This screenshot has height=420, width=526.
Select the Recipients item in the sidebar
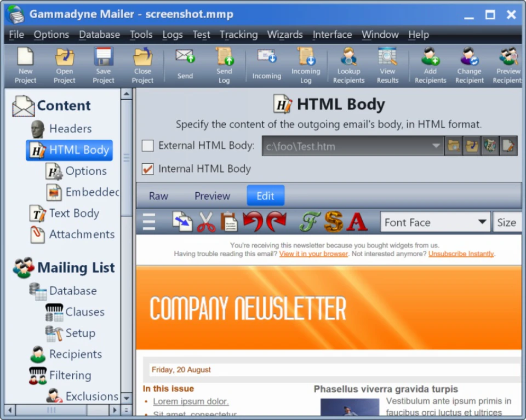(76, 354)
